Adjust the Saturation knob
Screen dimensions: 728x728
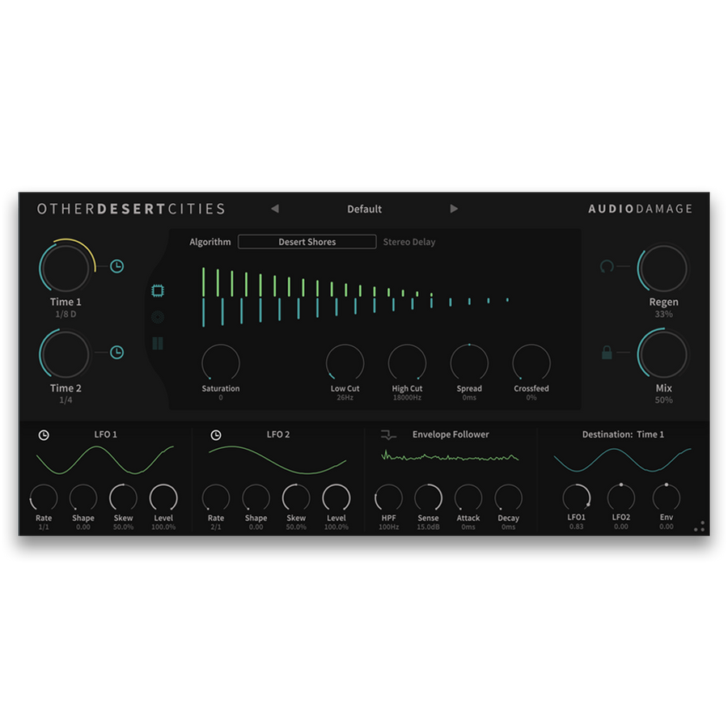coord(220,362)
